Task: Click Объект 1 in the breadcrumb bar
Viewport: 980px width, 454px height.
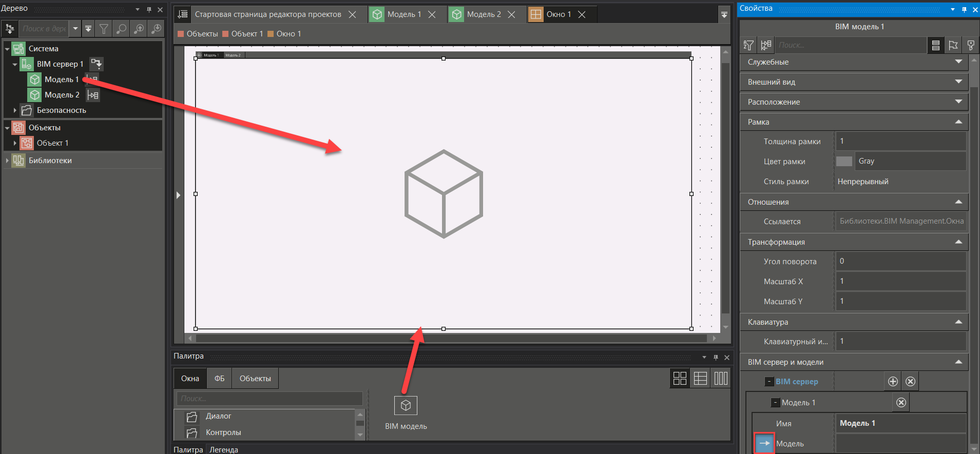Action: coord(246,34)
